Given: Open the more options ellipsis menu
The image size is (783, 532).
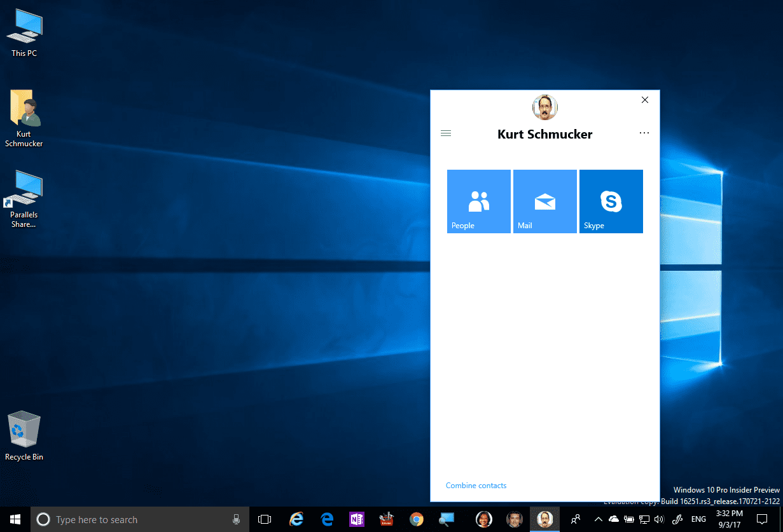Looking at the screenshot, I should (x=644, y=133).
